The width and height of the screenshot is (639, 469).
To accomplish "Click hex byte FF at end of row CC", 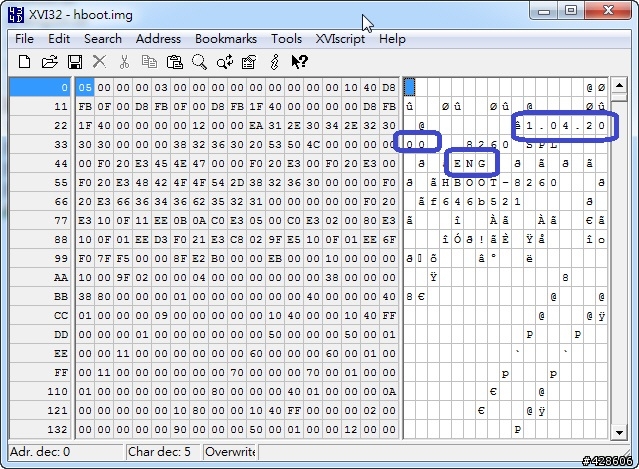I will point(389,315).
